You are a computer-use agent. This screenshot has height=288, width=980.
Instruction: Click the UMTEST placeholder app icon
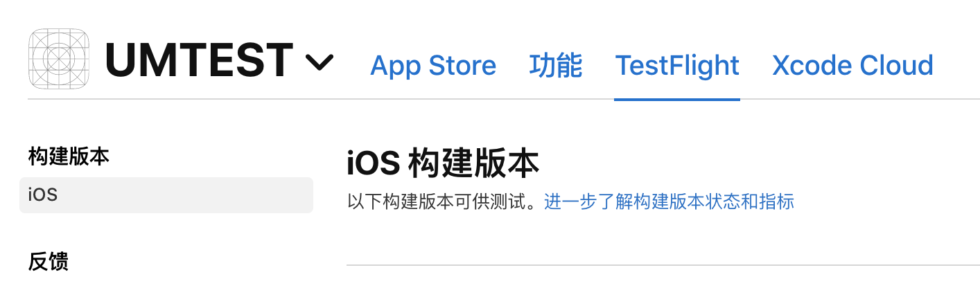click(x=59, y=58)
